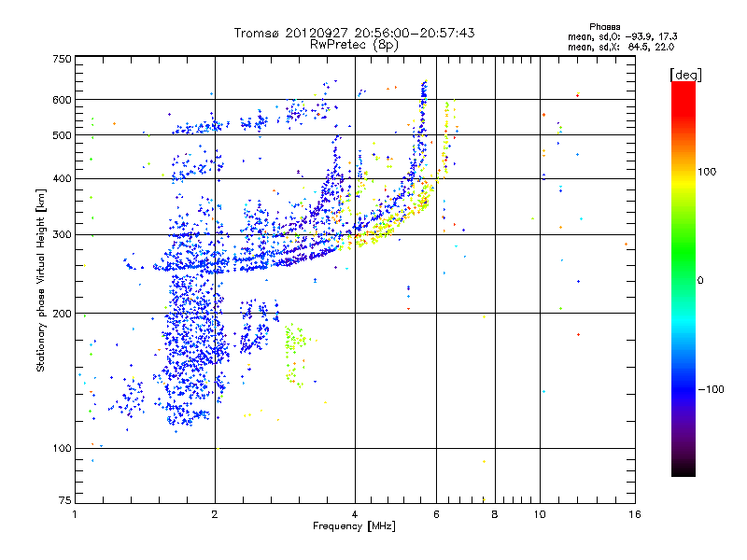The image size is (747, 560).
Task: Click the "Phases" heading
Action: [604, 27]
